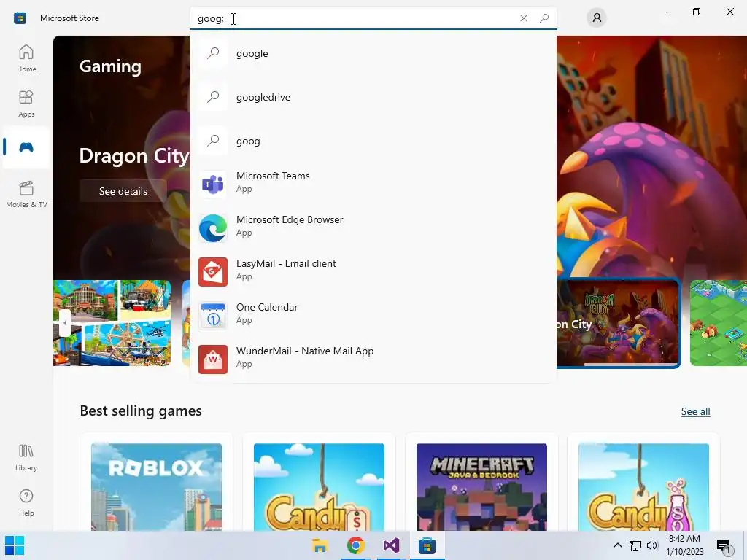This screenshot has width=747, height=560.
Task: Click the Best selling games heading
Action: [x=141, y=411]
